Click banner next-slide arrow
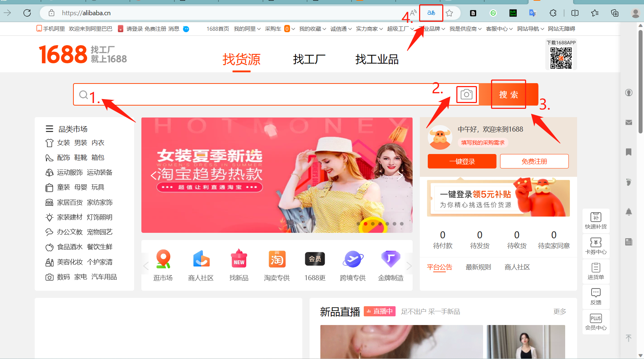This screenshot has height=359, width=644. [400, 176]
